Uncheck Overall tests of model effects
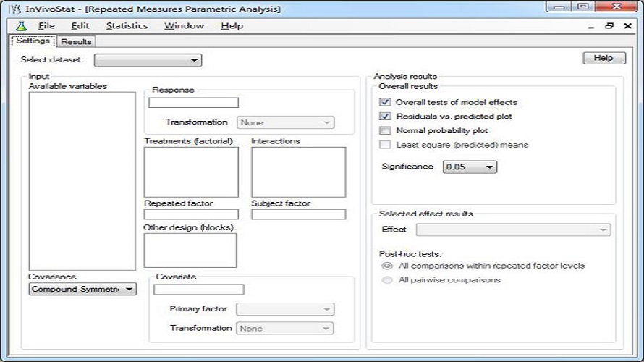The height and width of the screenshot is (362, 644). tap(385, 102)
